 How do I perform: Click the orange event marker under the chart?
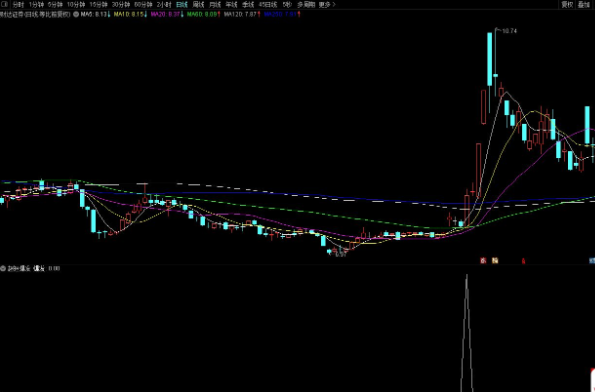[x=495, y=260]
